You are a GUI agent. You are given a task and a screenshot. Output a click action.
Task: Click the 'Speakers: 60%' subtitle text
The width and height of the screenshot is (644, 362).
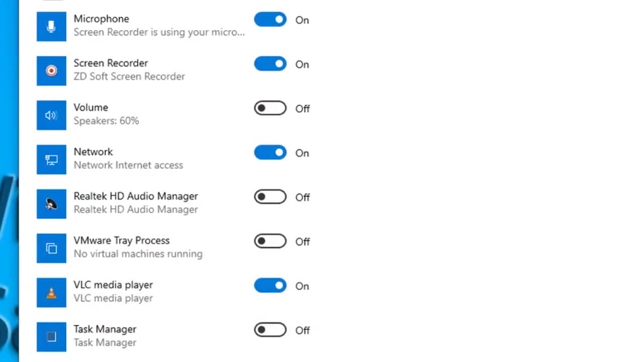coord(106,121)
